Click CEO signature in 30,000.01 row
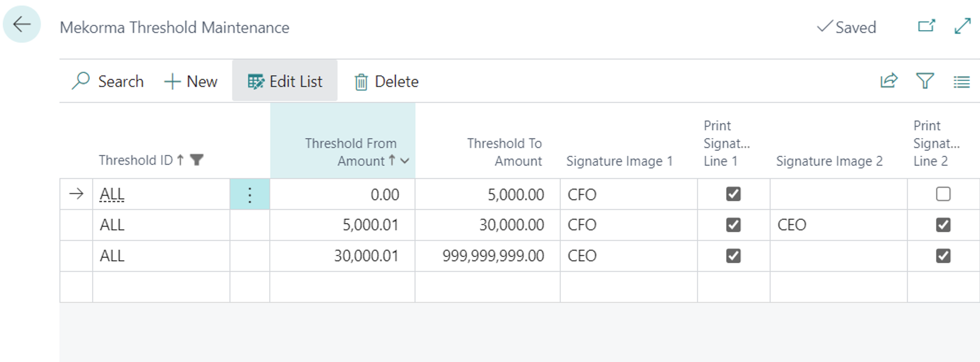Screen dimensions: 980x362 (x=629, y=256)
